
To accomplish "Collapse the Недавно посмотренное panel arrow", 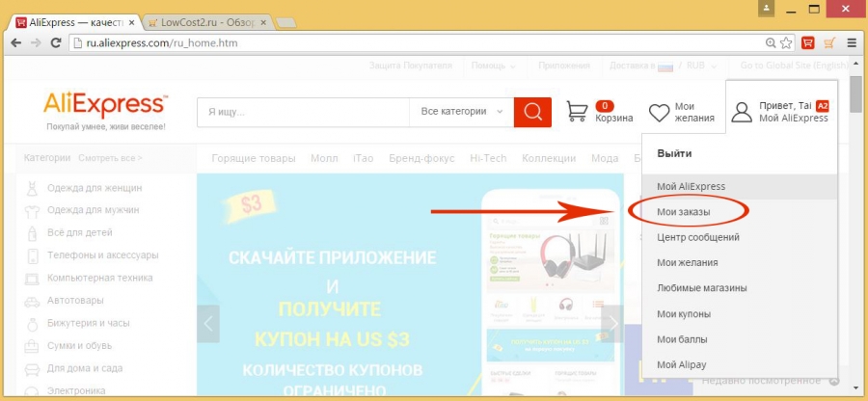I will click(834, 381).
